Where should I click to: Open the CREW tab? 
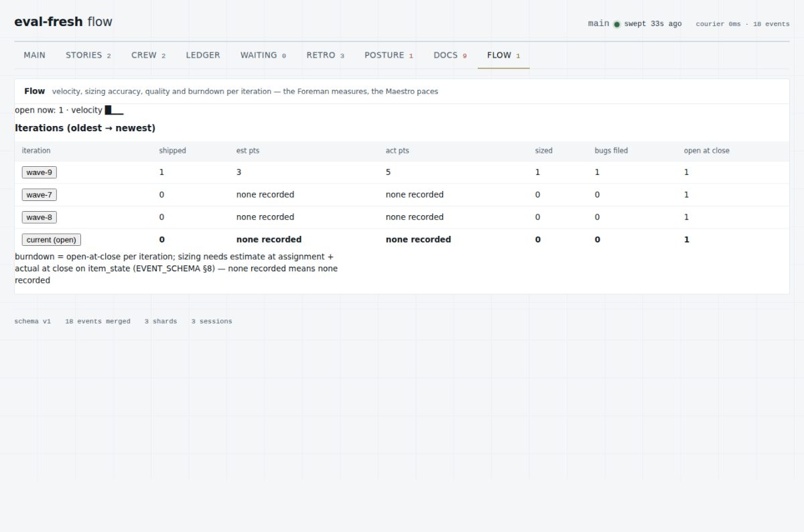coord(149,55)
